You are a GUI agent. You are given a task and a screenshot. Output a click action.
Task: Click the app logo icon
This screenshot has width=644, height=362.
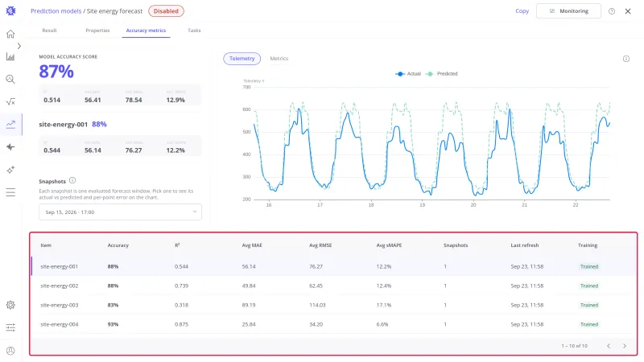pos(10,11)
